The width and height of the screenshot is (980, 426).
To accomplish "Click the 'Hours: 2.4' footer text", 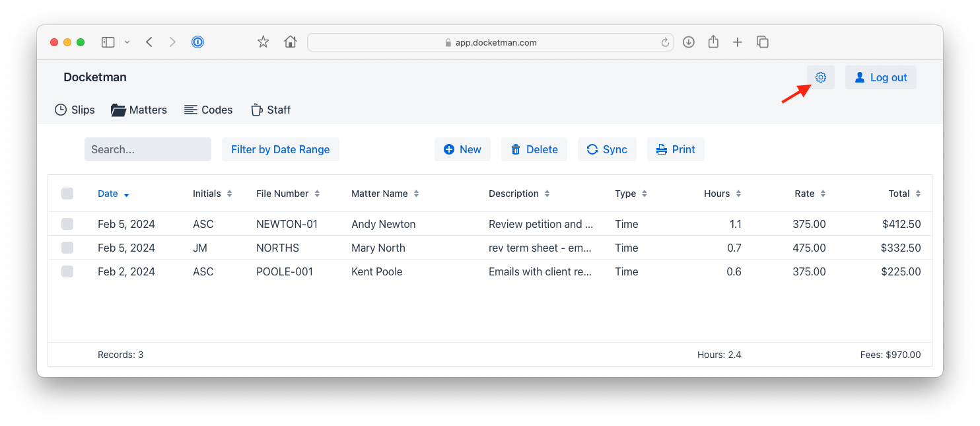I will [x=719, y=355].
